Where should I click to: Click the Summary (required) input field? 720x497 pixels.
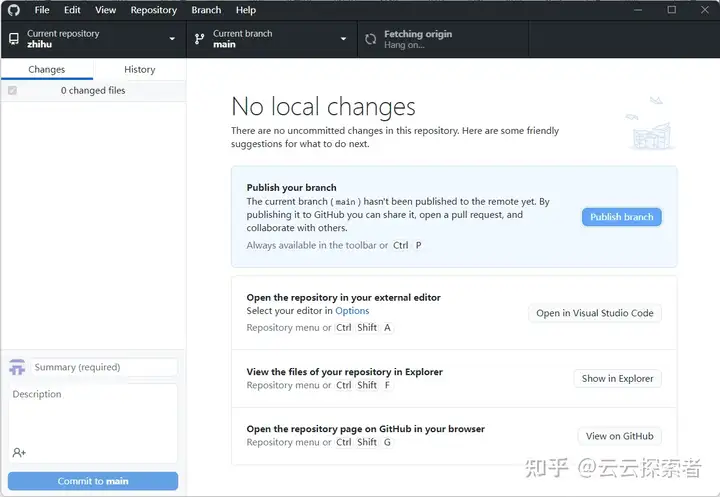tap(104, 368)
